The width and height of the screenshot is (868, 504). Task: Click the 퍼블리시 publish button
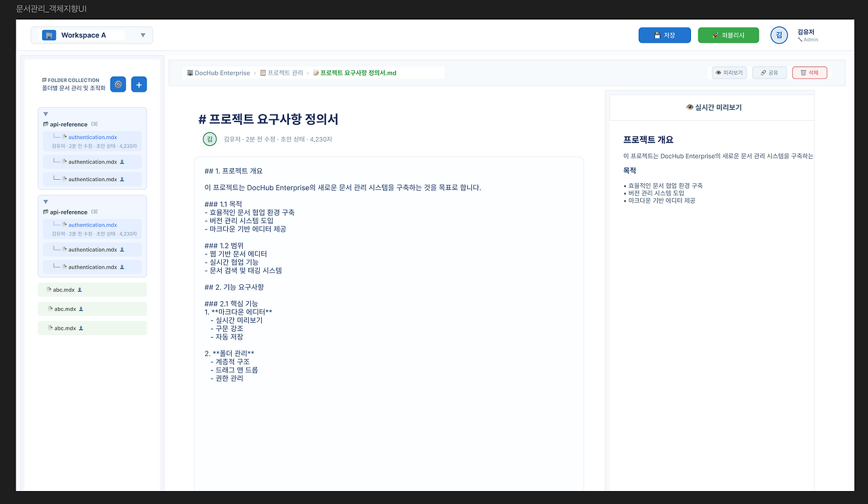pos(728,35)
